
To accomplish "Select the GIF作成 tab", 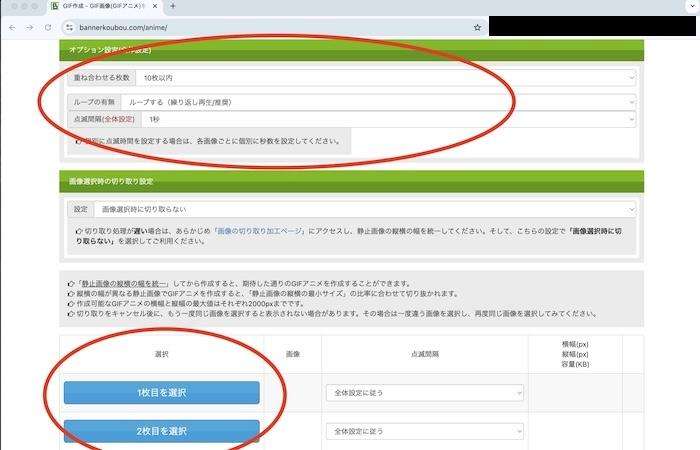I will click(x=104, y=6).
